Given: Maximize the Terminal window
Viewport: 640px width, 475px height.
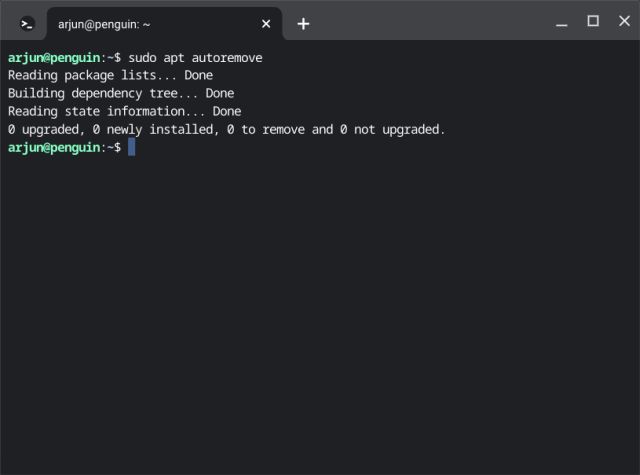Looking at the screenshot, I should tap(592, 21).
